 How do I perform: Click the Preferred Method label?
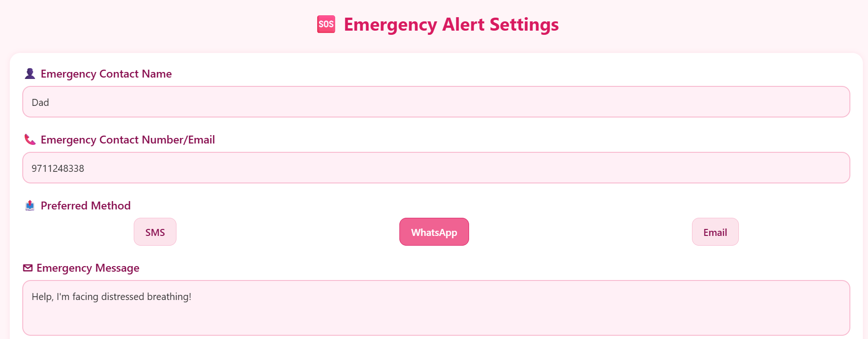85,206
